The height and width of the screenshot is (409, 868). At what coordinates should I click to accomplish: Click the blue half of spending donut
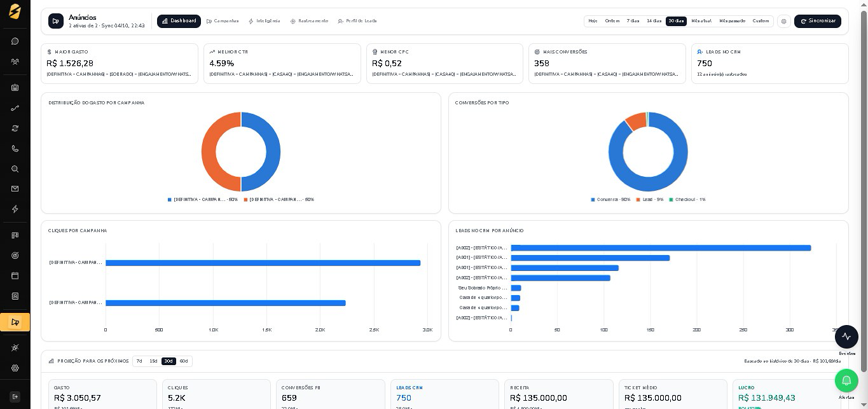[273, 151]
